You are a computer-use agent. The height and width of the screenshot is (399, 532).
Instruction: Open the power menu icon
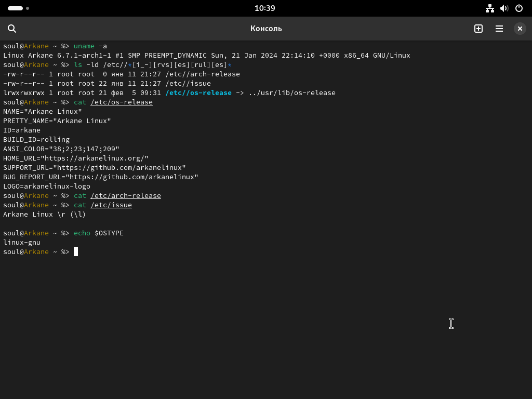(x=519, y=8)
